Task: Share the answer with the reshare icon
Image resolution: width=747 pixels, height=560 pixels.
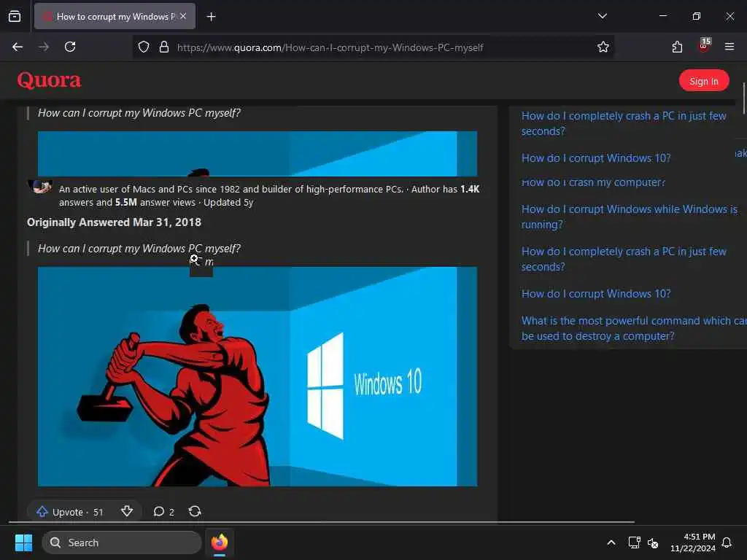Action: tap(194, 511)
